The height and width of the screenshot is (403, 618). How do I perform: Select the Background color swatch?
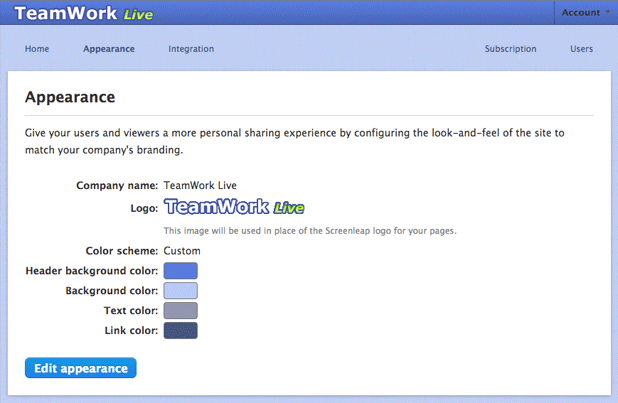click(x=180, y=290)
